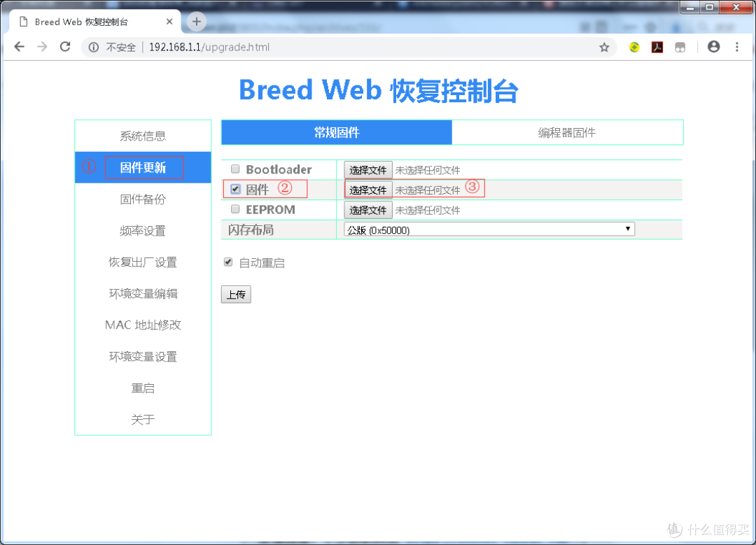
Task: Open 频率设置 in the sidebar
Action: 143,231
